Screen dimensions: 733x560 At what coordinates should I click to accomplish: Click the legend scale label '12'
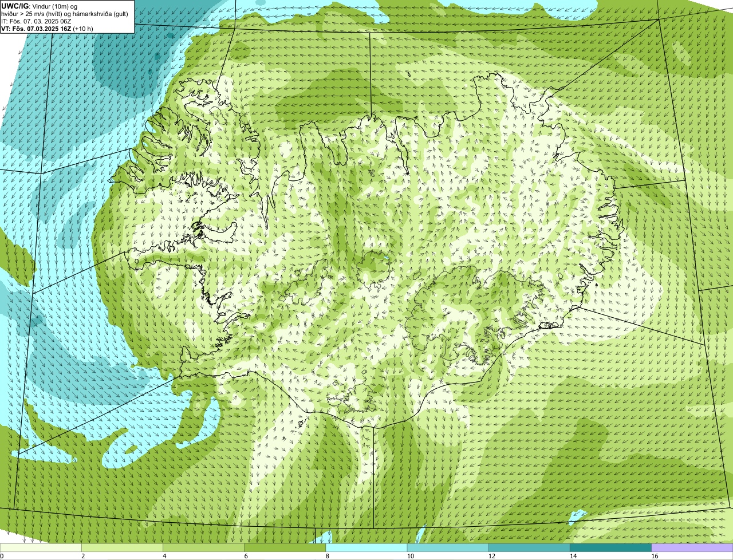click(x=492, y=556)
